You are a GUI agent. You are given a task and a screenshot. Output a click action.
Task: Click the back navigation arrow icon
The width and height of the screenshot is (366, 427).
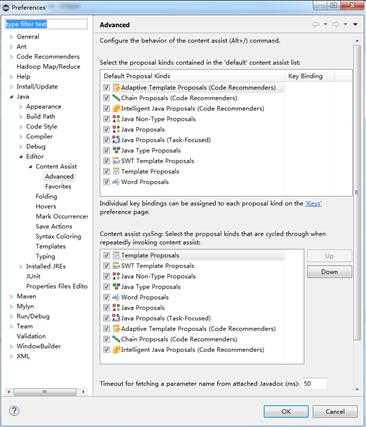tap(316, 24)
